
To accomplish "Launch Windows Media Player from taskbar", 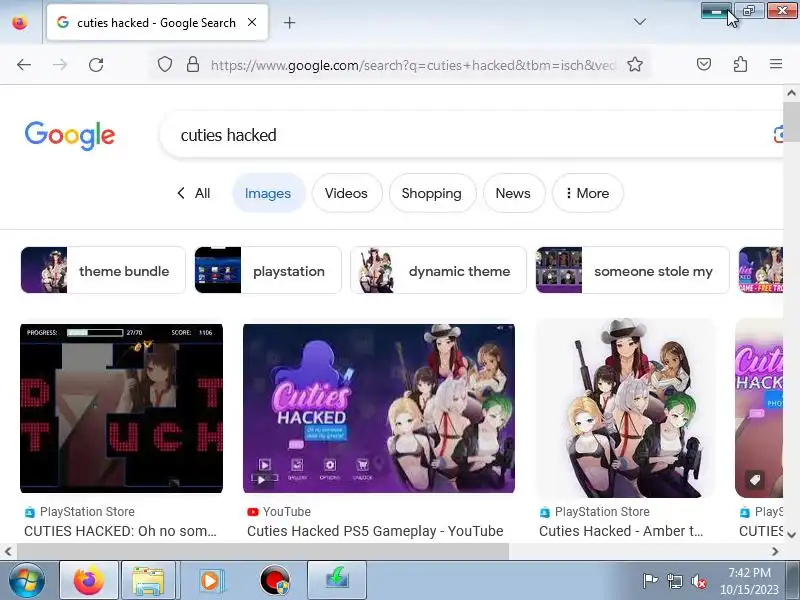I will [x=210, y=580].
